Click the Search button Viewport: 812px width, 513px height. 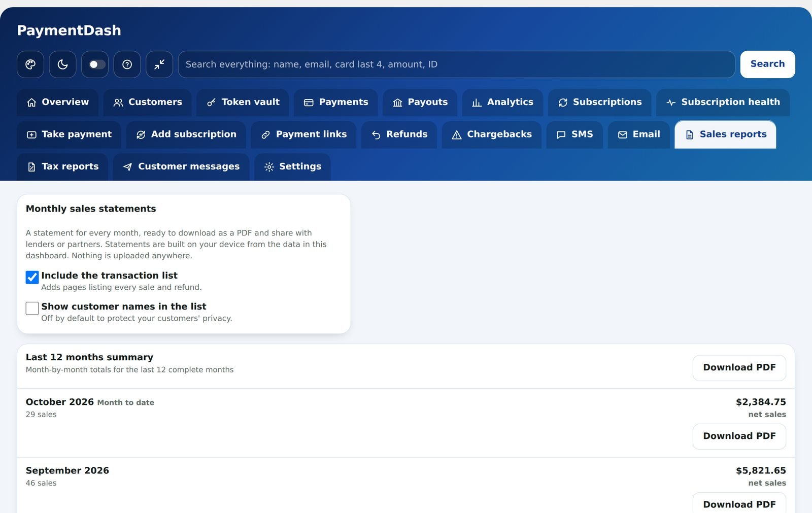click(767, 64)
